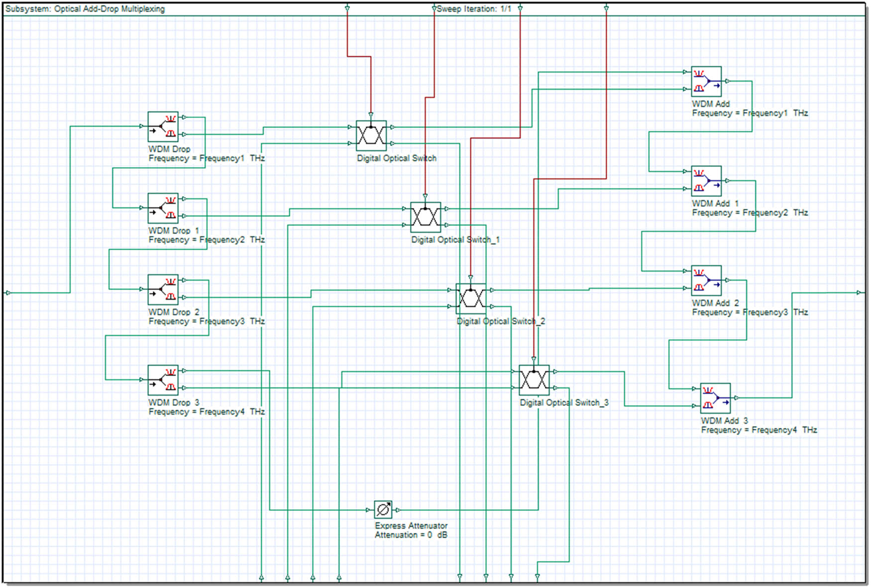Click the right edge subsystem output port
Screen dimensions: 871x588
point(859,293)
